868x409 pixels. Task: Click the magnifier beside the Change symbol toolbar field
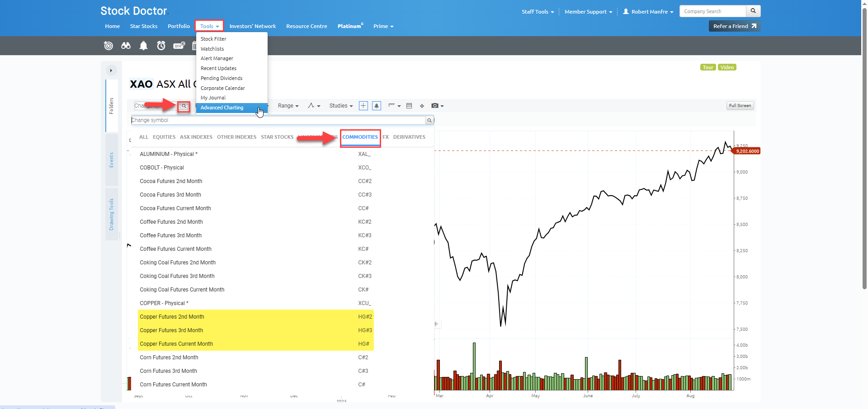pos(184,106)
